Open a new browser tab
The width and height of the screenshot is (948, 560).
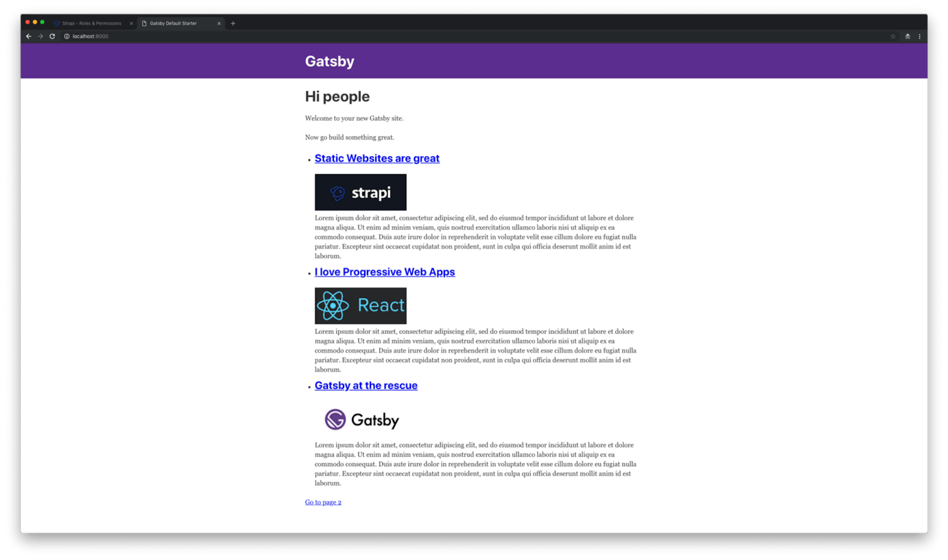pyautogui.click(x=233, y=23)
